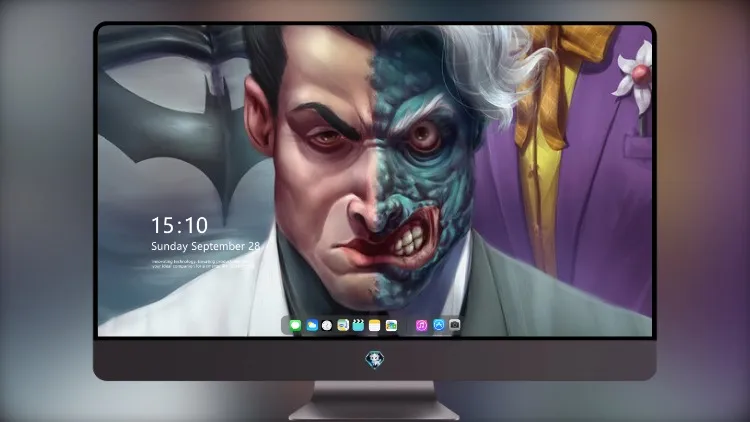The image size is (750, 422).
Task: Open the blue App Store icon
Action: point(439,325)
